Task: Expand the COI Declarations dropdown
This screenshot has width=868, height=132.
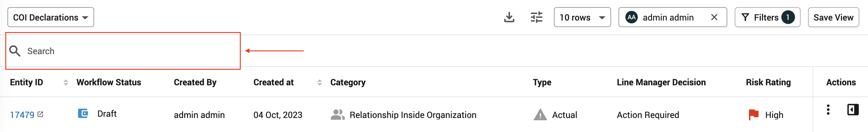Action: click(51, 17)
